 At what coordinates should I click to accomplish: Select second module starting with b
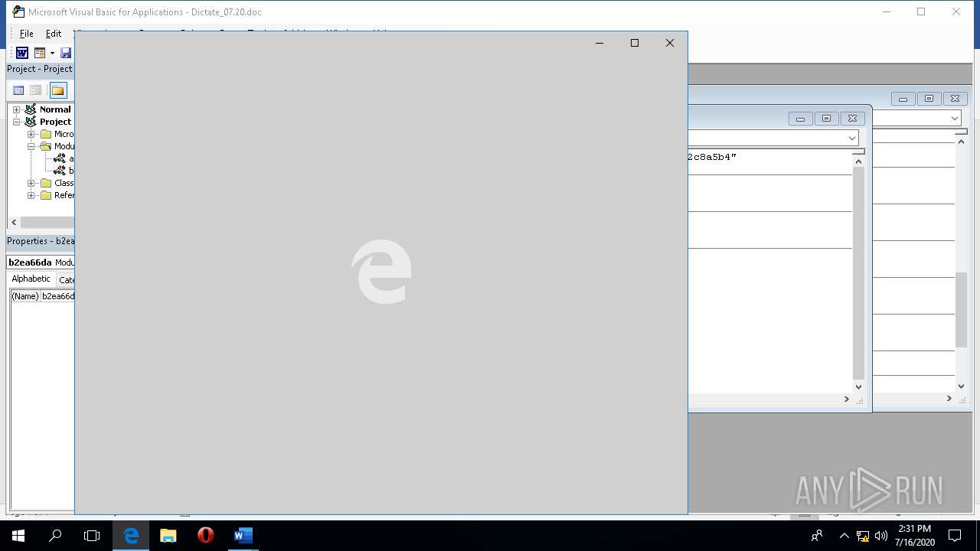pyautogui.click(x=64, y=171)
